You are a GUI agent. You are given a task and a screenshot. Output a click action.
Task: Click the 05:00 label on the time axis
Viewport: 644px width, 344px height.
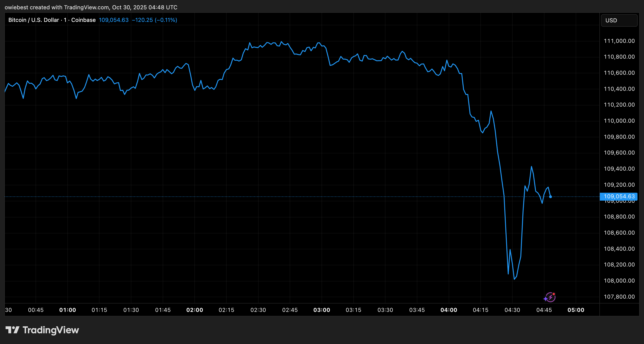point(577,310)
